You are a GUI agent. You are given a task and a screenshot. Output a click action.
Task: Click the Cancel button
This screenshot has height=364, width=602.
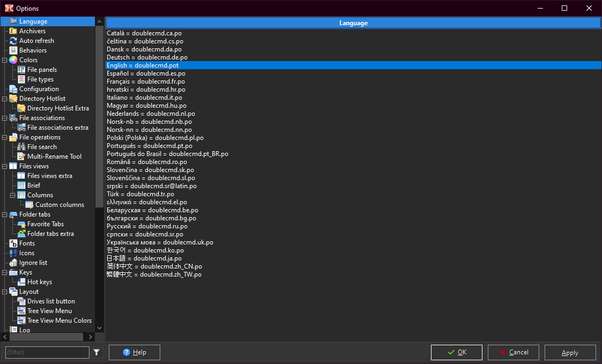pos(514,352)
